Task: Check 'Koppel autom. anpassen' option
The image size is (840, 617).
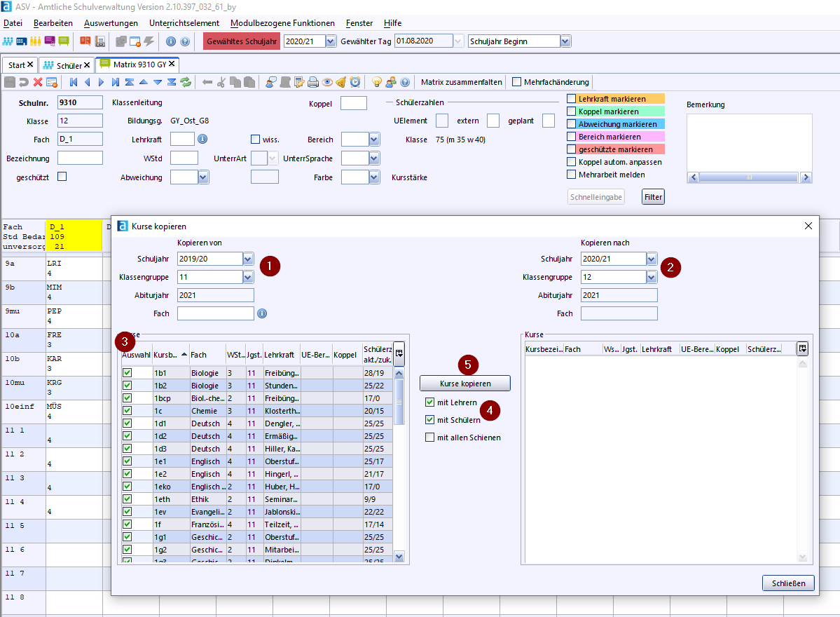Action: pos(572,162)
